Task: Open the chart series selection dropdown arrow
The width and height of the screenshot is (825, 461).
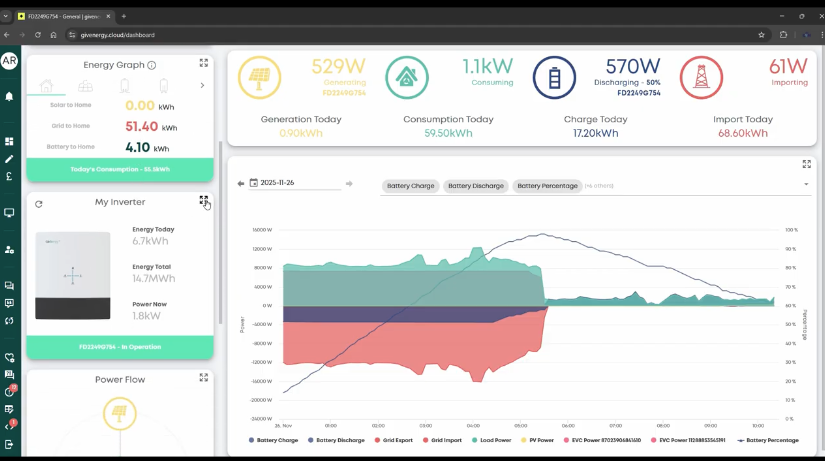Action: click(x=806, y=185)
